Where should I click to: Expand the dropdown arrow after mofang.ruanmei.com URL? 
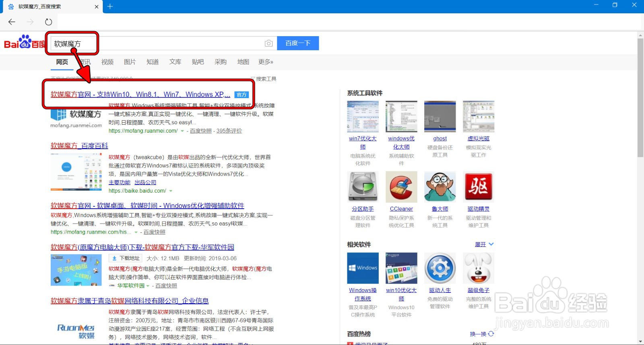pyautogui.click(x=182, y=131)
